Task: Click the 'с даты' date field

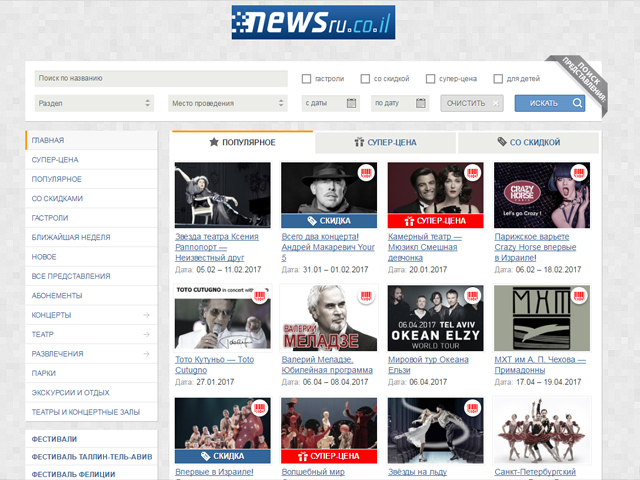Action: [331, 103]
